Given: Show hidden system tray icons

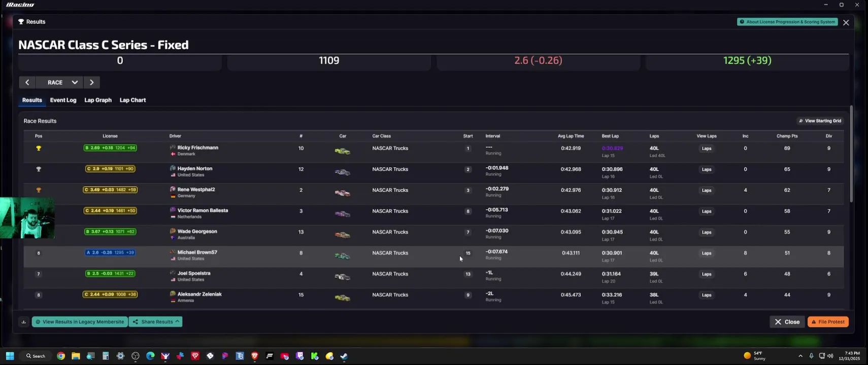Looking at the screenshot, I should (800, 356).
